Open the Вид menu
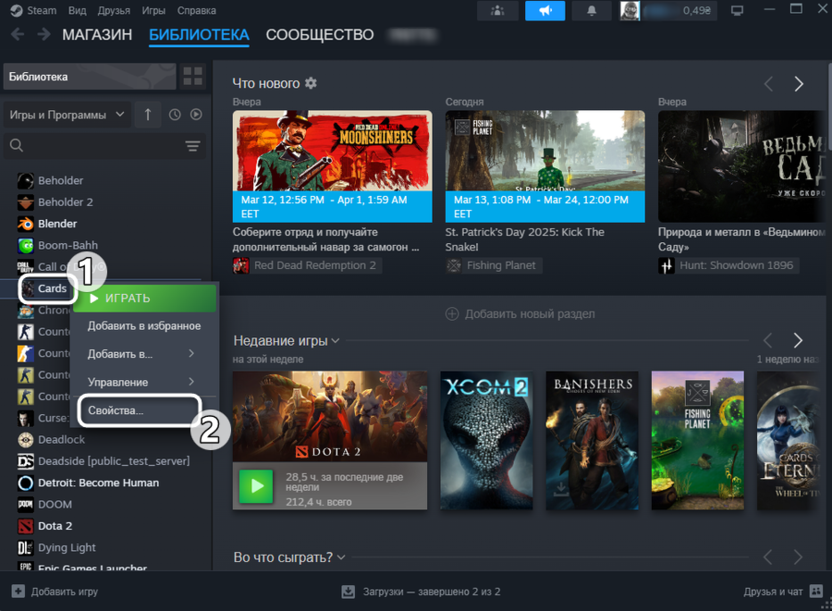The height and width of the screenshot is (611, 832). tap(77, 11)
